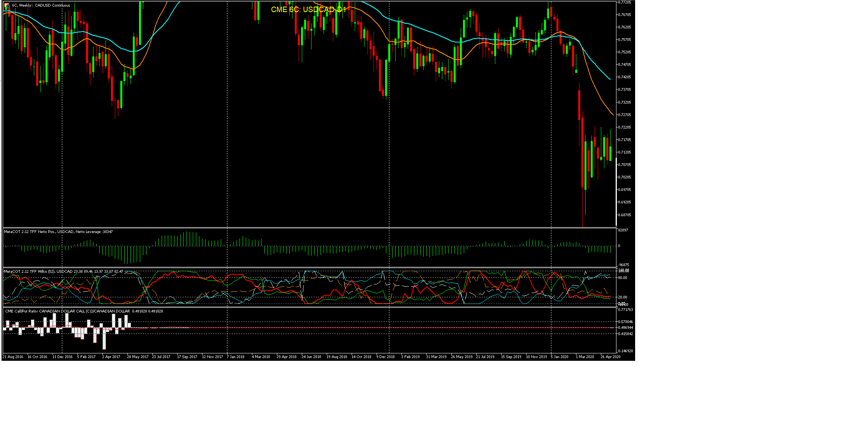Click the expert advisor gear icon top-left
The image size is (868, 436).
7,5
